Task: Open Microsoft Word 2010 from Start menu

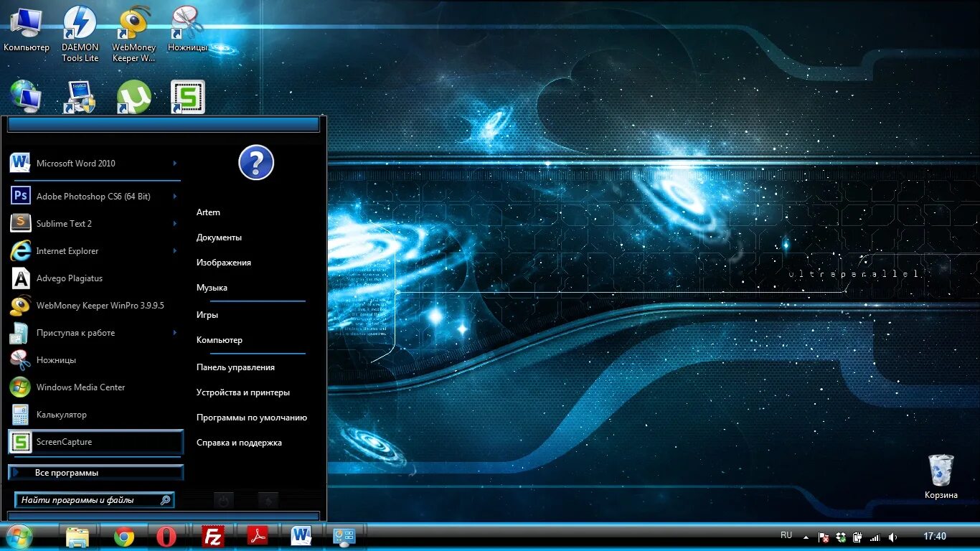Action: point(94,163)
